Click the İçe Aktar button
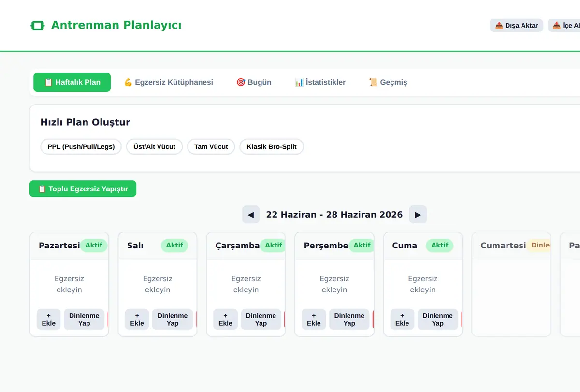580x392 pixels. coord(565,26)
